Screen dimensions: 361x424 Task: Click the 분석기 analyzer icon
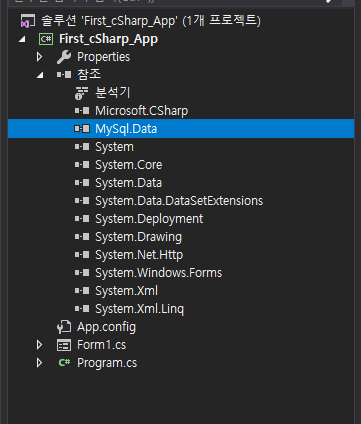(x=82, y=93)
